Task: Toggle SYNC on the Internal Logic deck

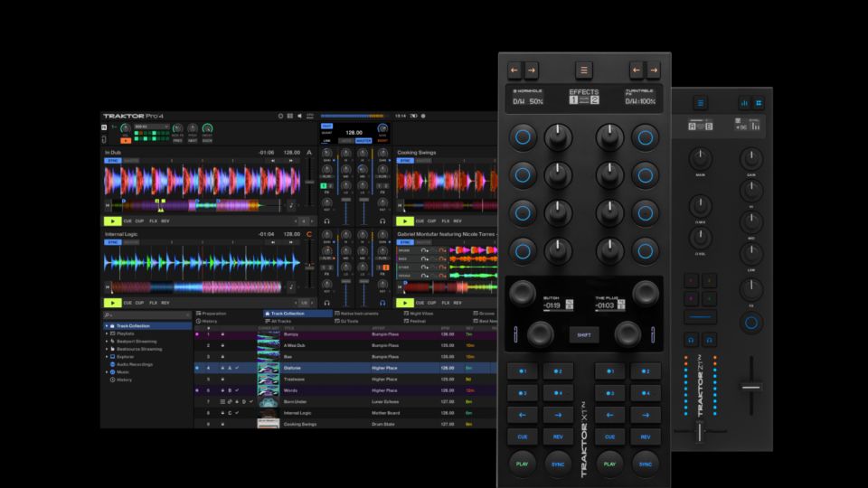Action: click(x=113, y=242)
